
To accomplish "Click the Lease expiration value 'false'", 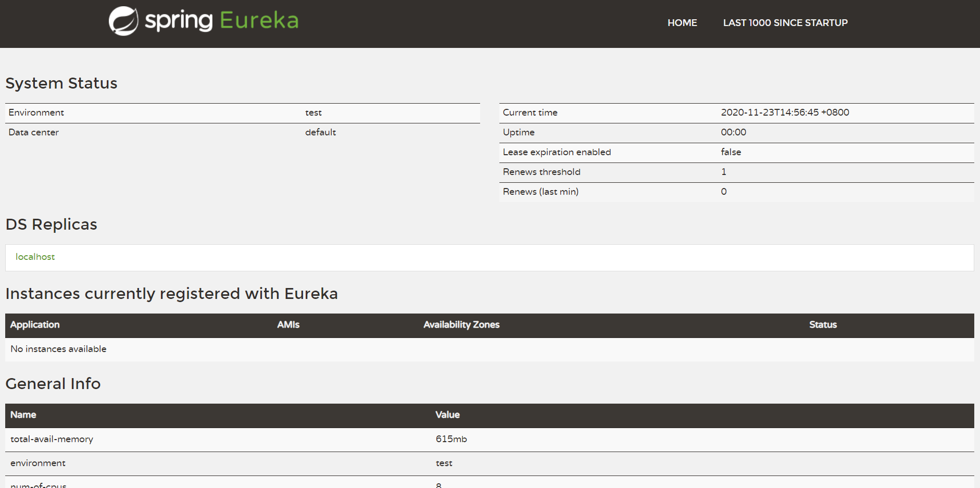I will tap(731, 152).
